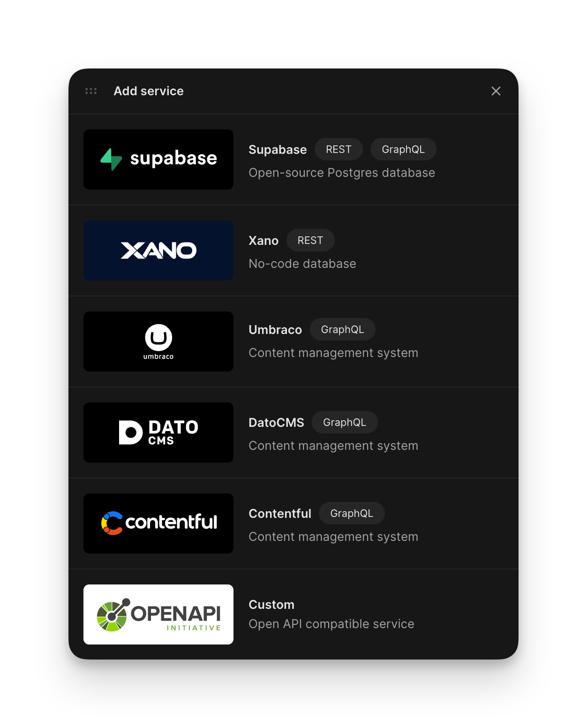587x728 pixels.
Task: Close the Add service dialog
Action: click(496, 91)
